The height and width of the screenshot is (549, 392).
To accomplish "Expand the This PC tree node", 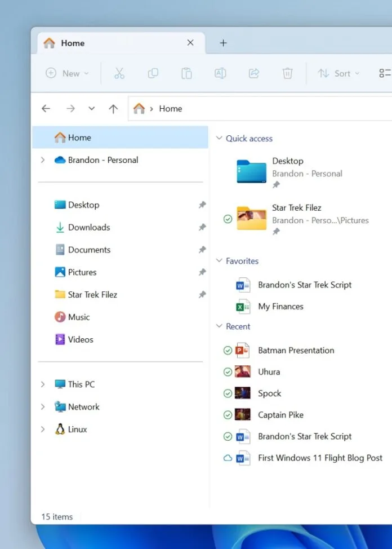I will (x=43, y=384).
